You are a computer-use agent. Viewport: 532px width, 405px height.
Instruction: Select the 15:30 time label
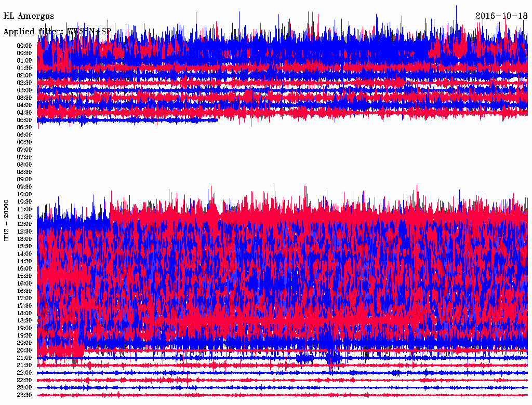pyautogui.click(x=24, y=276)
